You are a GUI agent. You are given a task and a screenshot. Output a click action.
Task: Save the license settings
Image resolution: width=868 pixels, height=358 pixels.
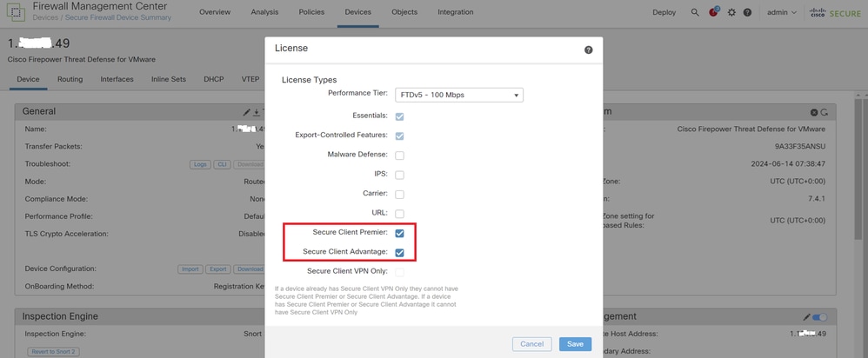(575, 344)
